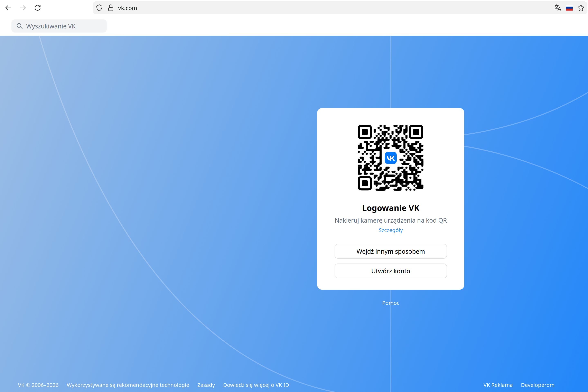Click the Russian flag icon in address bar
The width and height of the screenshot is (588, 392).
point(569,8)
